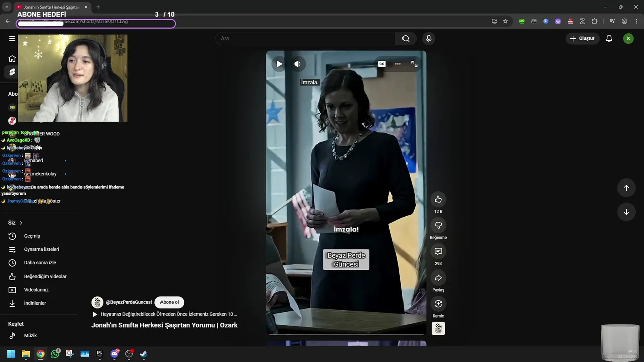The image size is (644, 362).
Task: Open the ae extension icon
Action: coord(534,21)
